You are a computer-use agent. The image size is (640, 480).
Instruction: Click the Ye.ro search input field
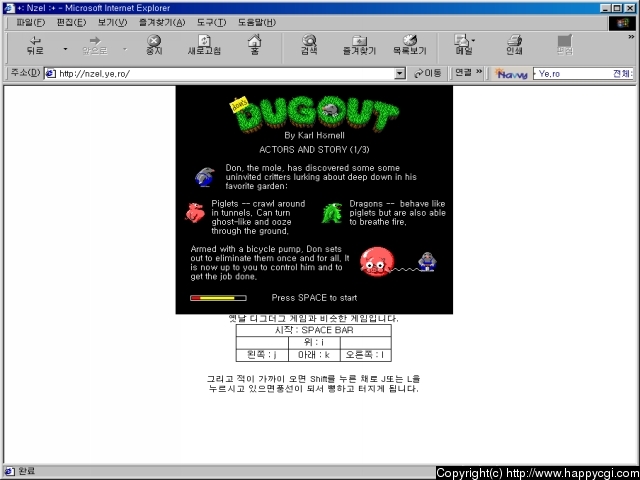[x=572, y=74]
